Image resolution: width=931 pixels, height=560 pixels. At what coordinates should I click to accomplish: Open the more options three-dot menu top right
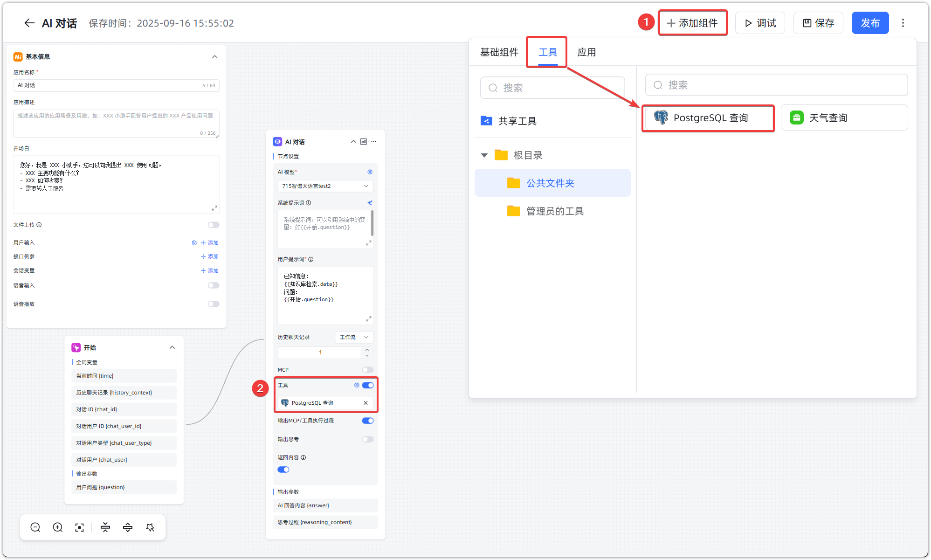click(903, 23)
